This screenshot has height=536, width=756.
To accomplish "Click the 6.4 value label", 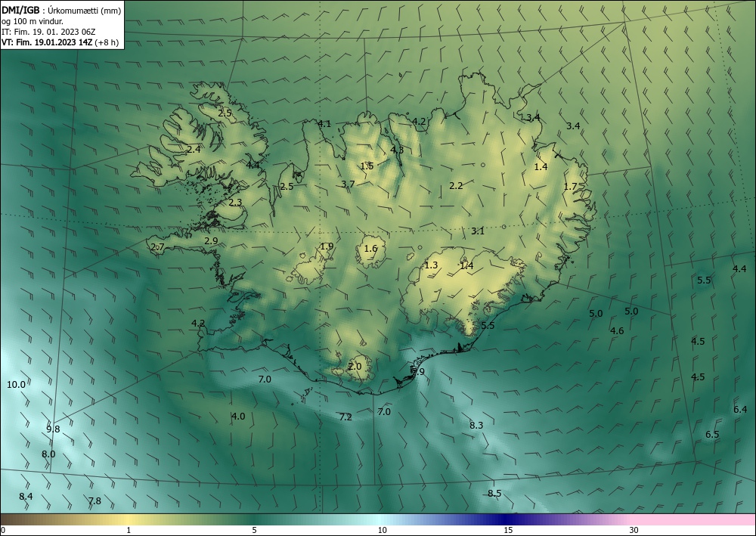I will coord(740,410).
